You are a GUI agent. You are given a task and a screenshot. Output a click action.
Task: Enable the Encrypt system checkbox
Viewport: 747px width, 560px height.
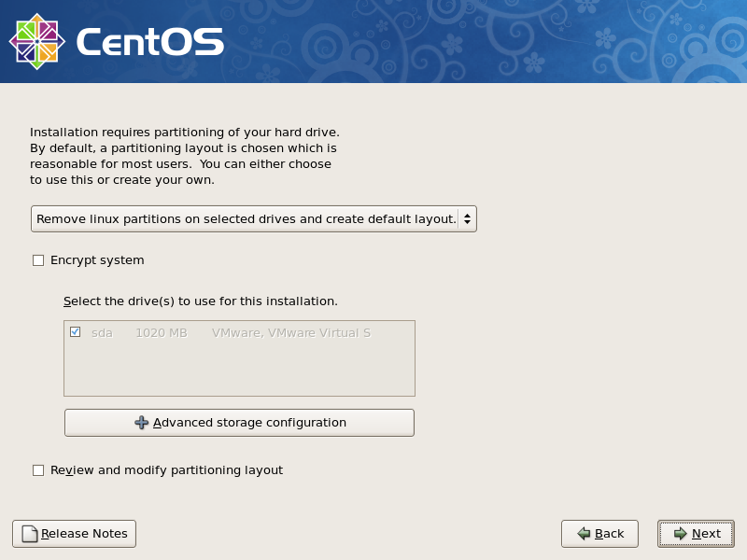click(x=38, y=260)
